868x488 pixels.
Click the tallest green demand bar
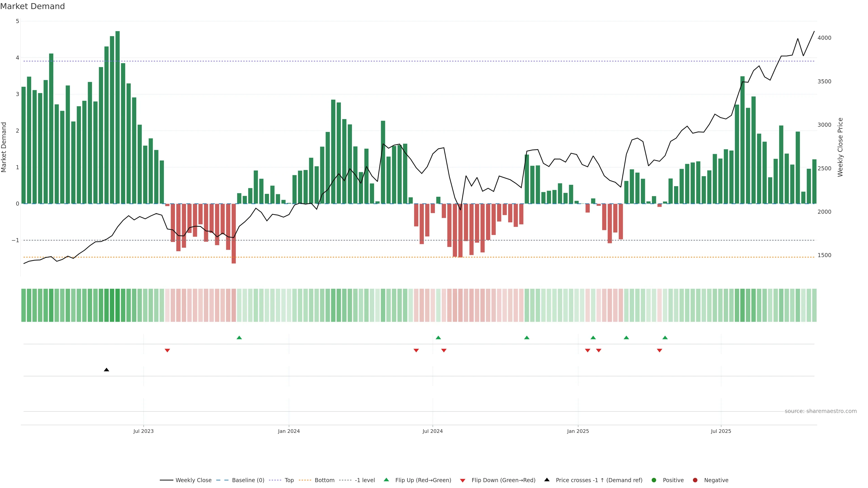118,118
